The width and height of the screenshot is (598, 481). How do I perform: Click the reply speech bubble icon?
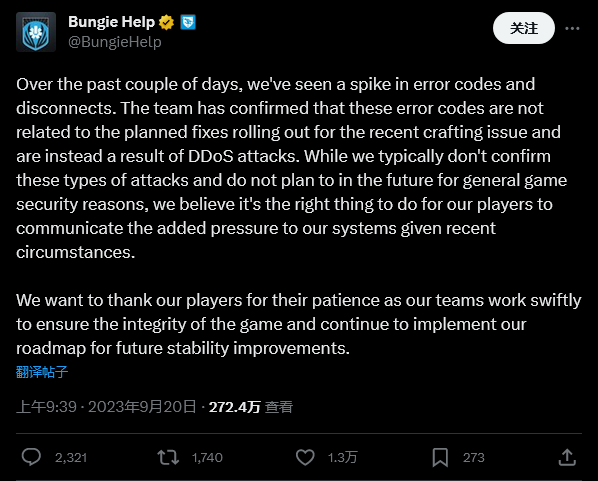point(31,457)
